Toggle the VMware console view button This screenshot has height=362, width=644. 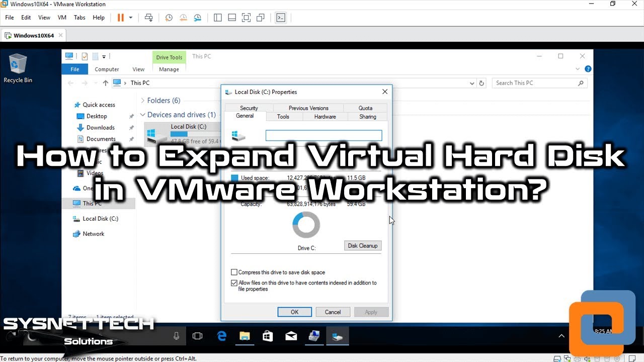[x=281, y=17]
